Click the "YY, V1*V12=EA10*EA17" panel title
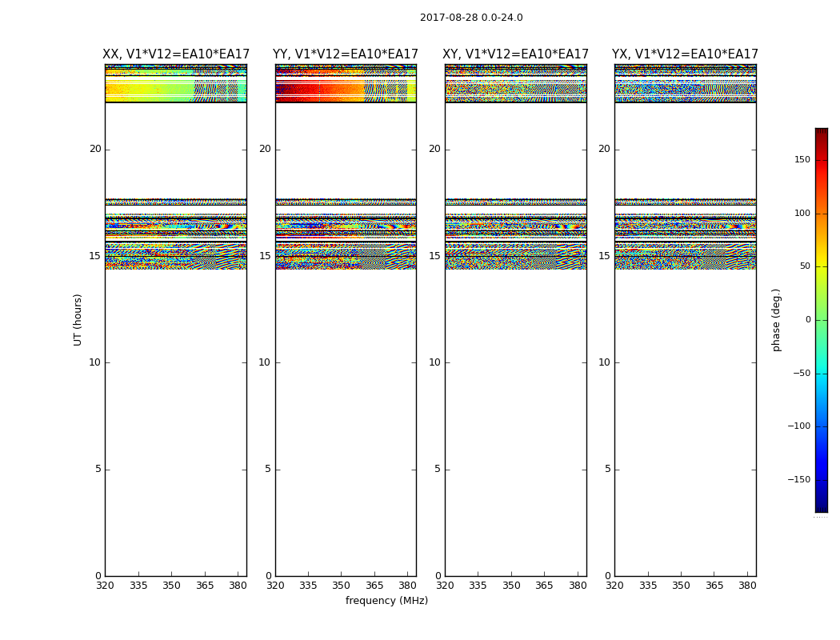This screenshot has width=840, height=640. click(x=346, y=54)
